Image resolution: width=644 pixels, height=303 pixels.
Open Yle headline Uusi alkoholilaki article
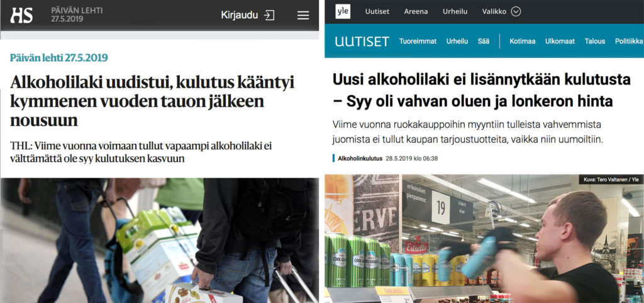click(x=481, y=91)
